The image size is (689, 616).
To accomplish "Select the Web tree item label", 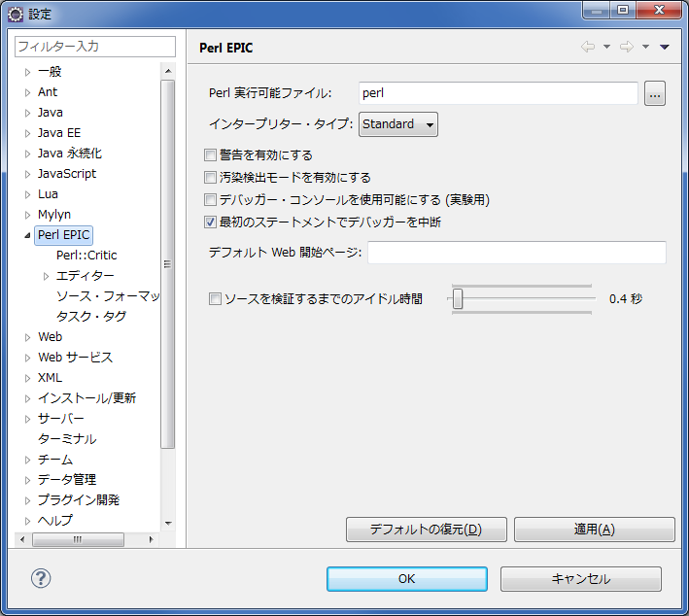I will click(x=51, y=337).
